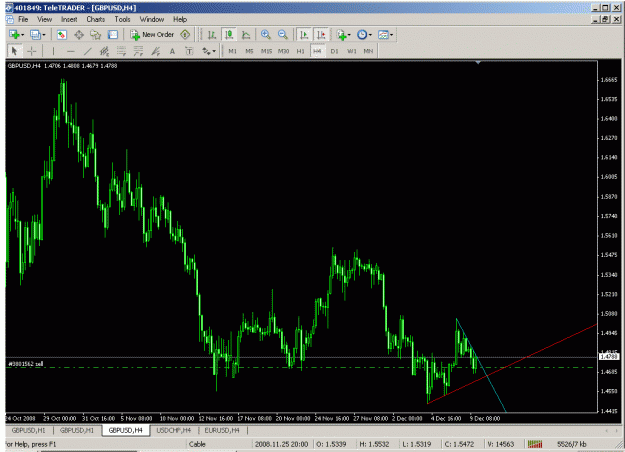Zoom in on the chart
The image size is (625, 452).
point(265,35)
